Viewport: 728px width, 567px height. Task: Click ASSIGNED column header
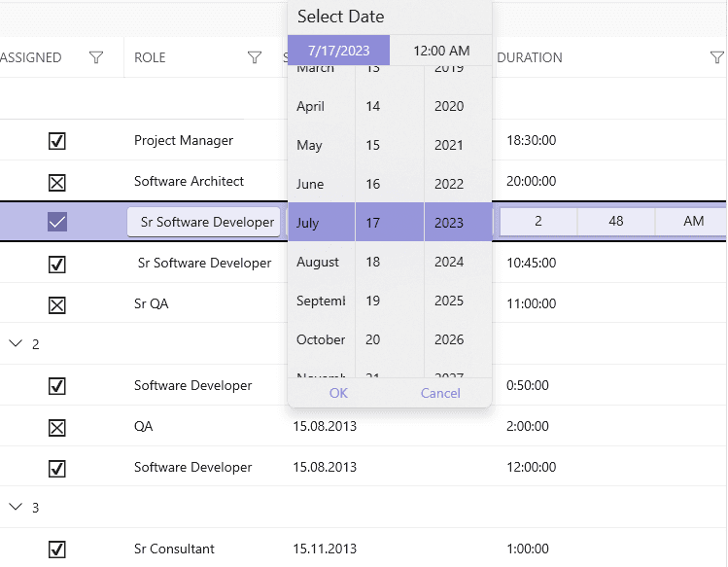point(31,57)
